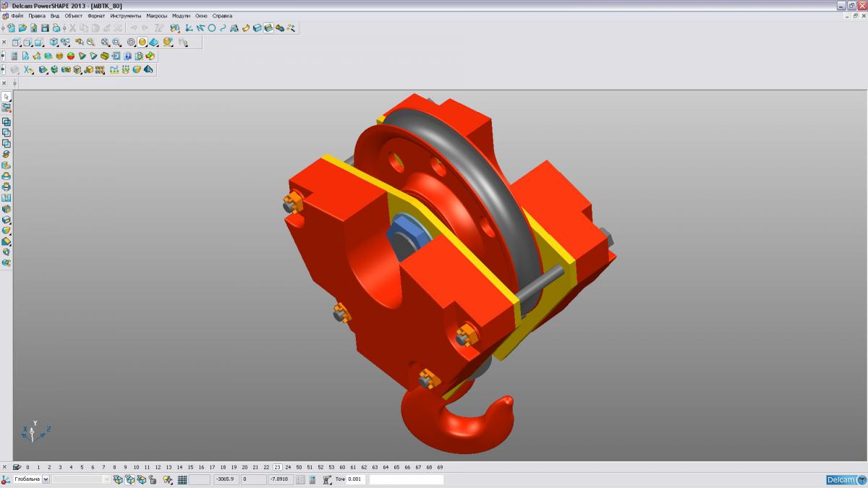Image resolution: width=868 pixels, height=488 pixels.
Task: Toggle the grid display icon in status bar
Action: (x=182, y=479)
